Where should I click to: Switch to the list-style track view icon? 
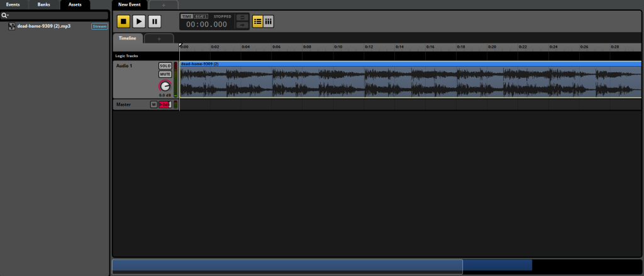(258, 21)
